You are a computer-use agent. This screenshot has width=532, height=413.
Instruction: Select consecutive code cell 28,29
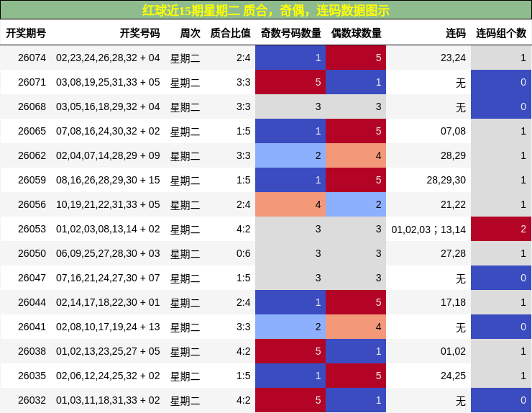tap(453, 155)
